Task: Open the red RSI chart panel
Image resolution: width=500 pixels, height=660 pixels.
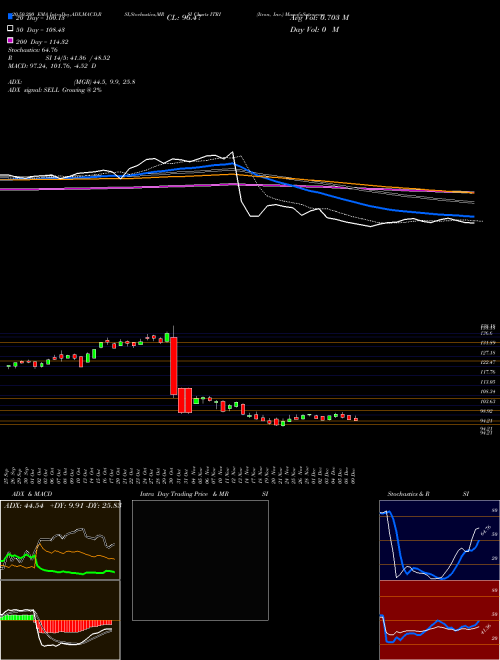Action: [439, 620]
